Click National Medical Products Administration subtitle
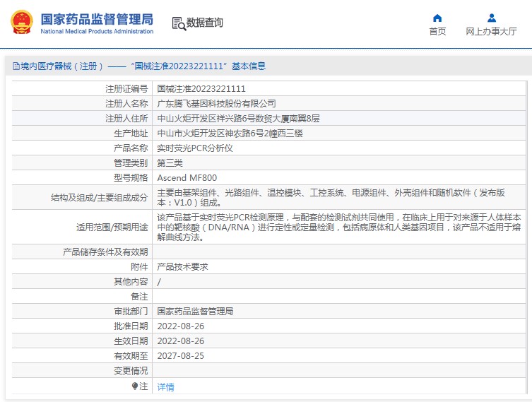 [x=97, y=31]
